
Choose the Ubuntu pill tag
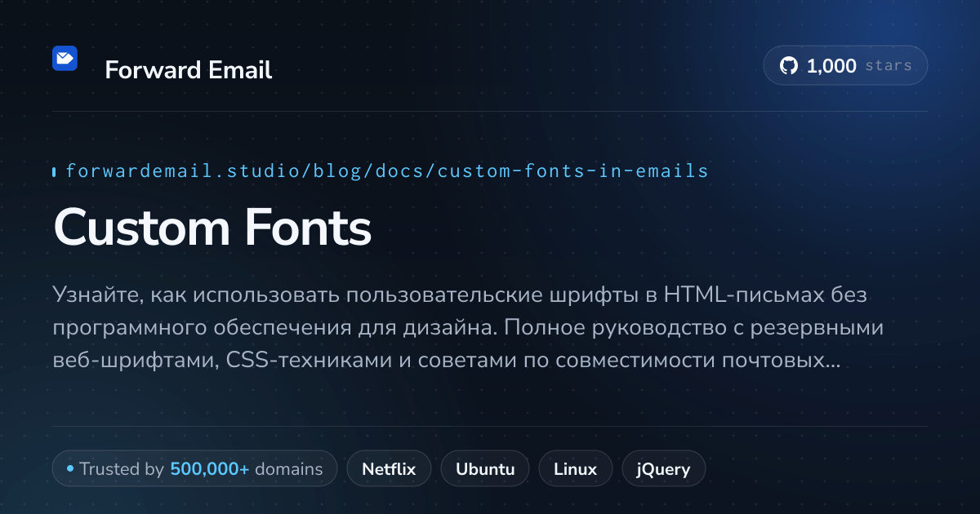[485, 469]
